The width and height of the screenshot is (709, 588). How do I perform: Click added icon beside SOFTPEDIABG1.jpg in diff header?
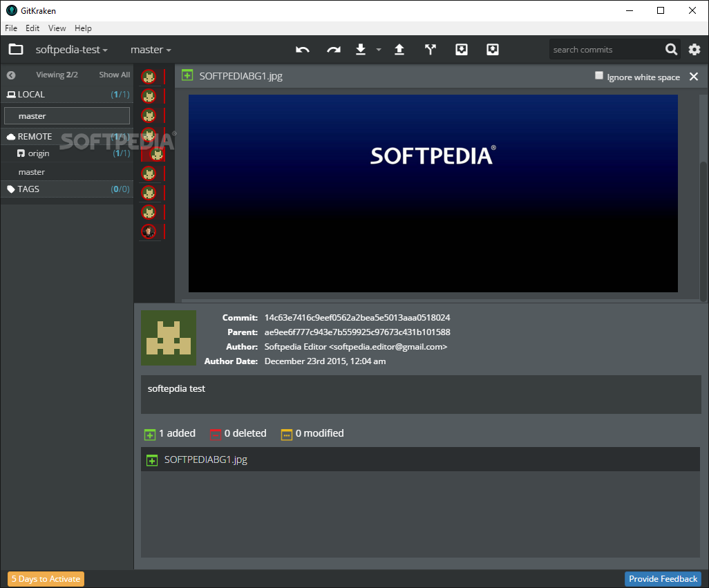pos(187,75)
